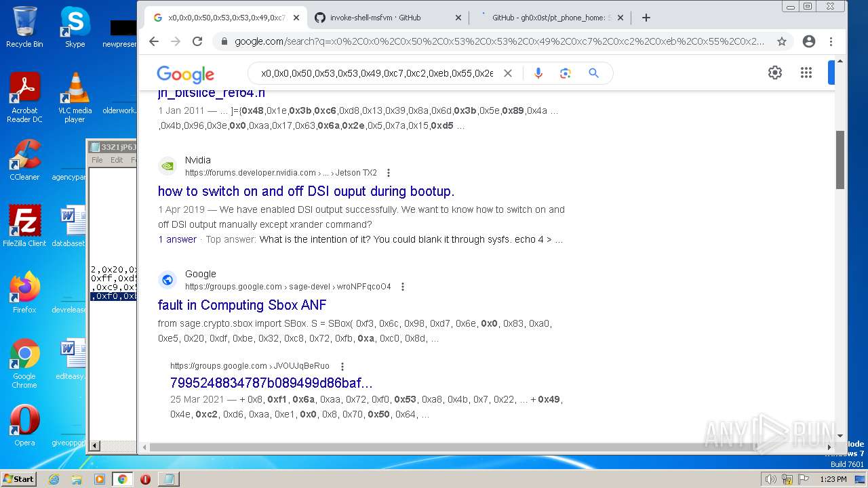Click the address bar URL
The height and width of the screenshot is (488, 868).
[x=499, y=41]
